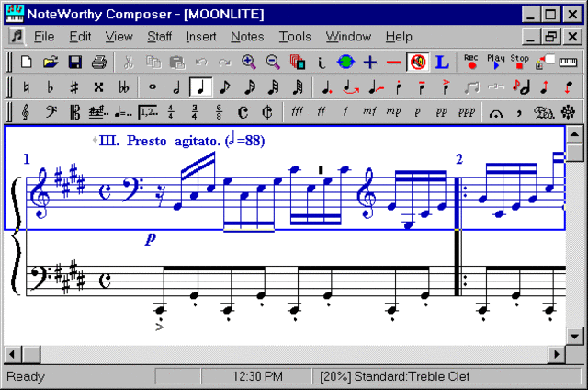Image resolution: width=588 pixels, height=390 pixels.
Task: Open the Edit menu
Action: [80, 37]
